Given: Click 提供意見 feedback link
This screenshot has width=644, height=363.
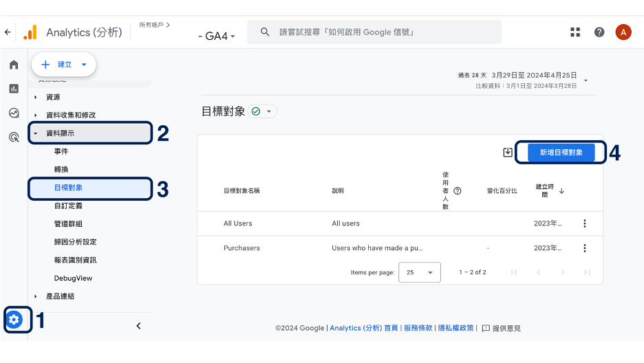Looking at the screenshot, I should click(506, 329).
